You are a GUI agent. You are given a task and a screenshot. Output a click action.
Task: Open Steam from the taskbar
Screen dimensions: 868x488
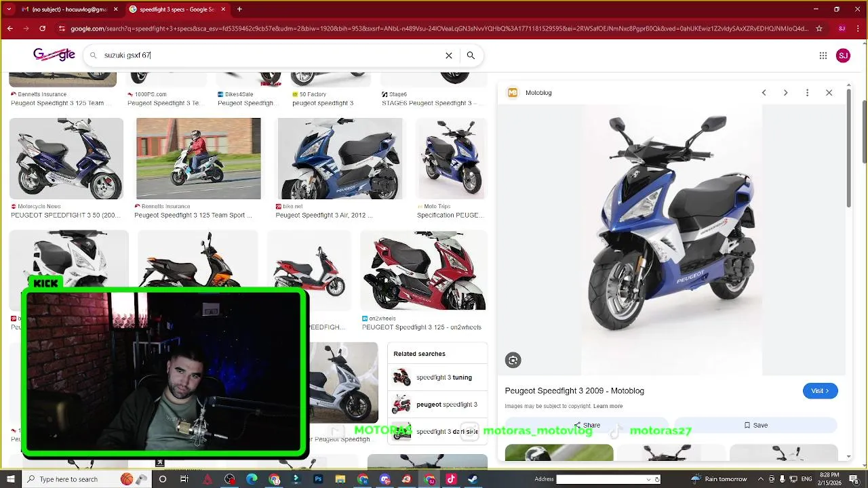pyautogui.click(x=473, y=479)
